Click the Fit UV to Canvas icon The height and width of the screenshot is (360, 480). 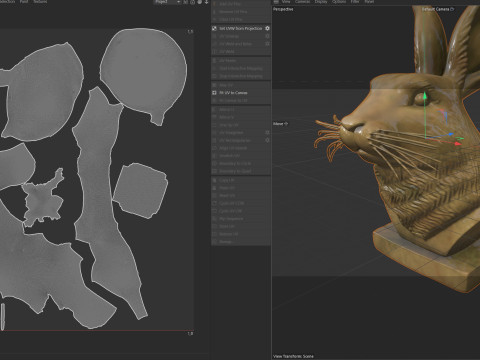tap(214, 93)
